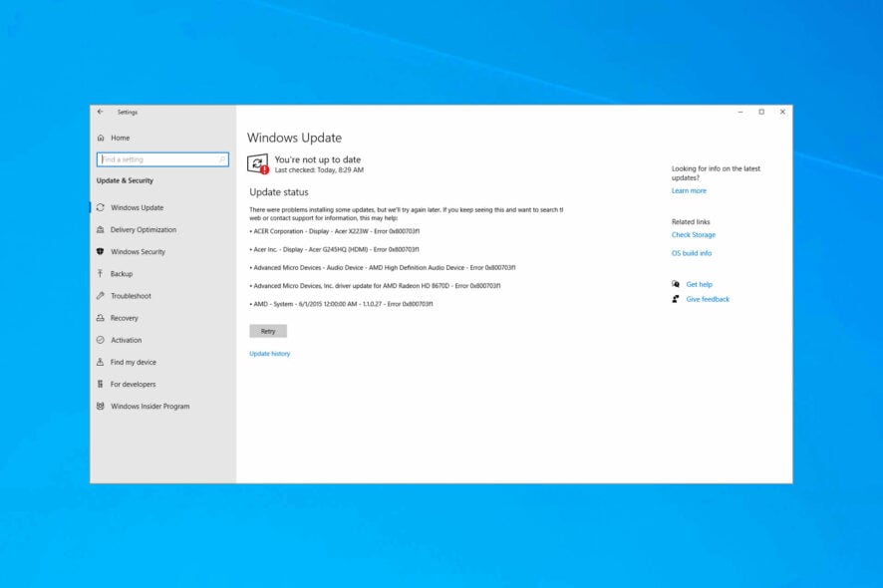This screenshot has height=588, width=883.
Task: Open Delivery Optimization settings
Action: [144, 229]
